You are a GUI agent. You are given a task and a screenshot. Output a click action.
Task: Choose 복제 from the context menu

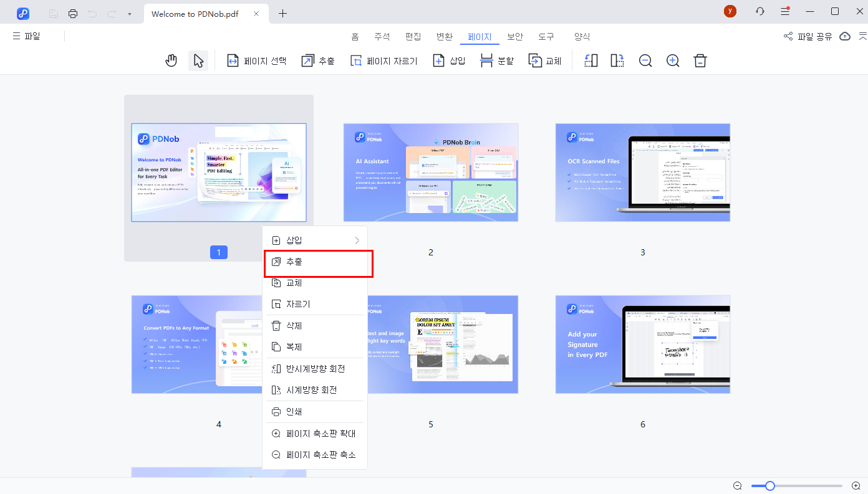(x=315, y=347)
